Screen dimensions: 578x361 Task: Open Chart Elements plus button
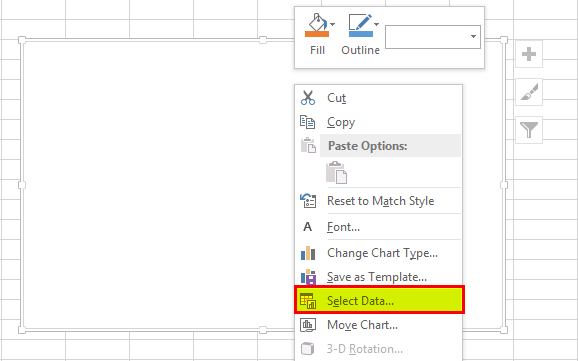[529, 54]
